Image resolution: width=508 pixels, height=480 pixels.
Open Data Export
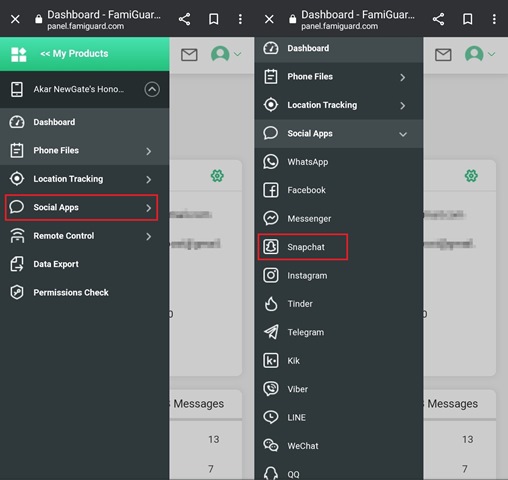click(84, 264)
